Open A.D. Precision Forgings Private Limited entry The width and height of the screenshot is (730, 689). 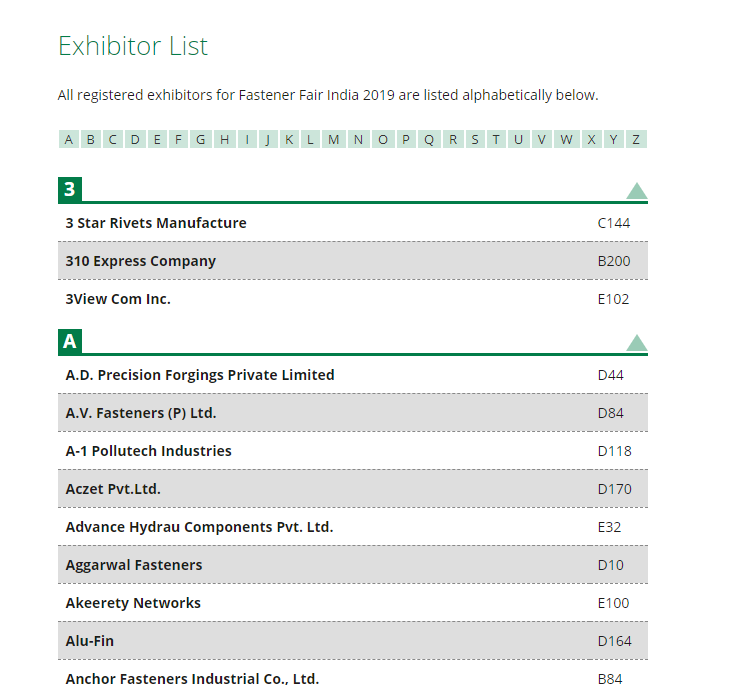tap(200, 375)
